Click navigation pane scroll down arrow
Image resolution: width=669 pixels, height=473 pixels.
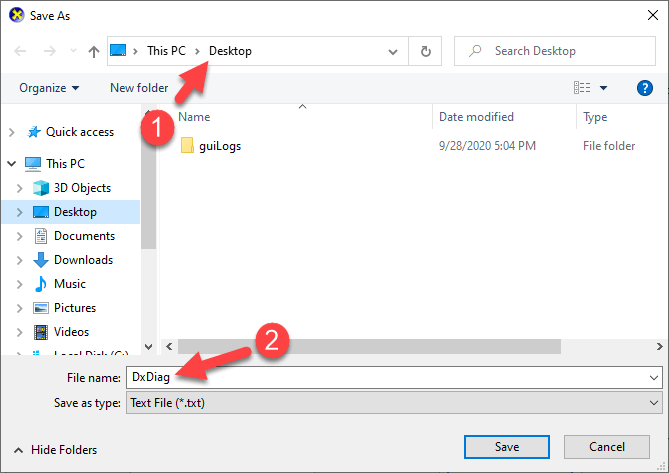pyautogui.click(x=148, y=347)
